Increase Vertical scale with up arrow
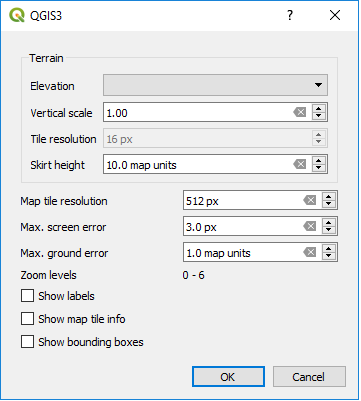The height and width of the screenshot is (401, 361). click(x=319, y=109)
